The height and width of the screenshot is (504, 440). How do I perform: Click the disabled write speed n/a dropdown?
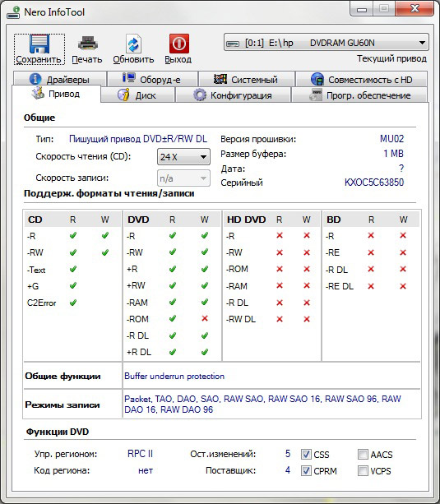(183, 178)
